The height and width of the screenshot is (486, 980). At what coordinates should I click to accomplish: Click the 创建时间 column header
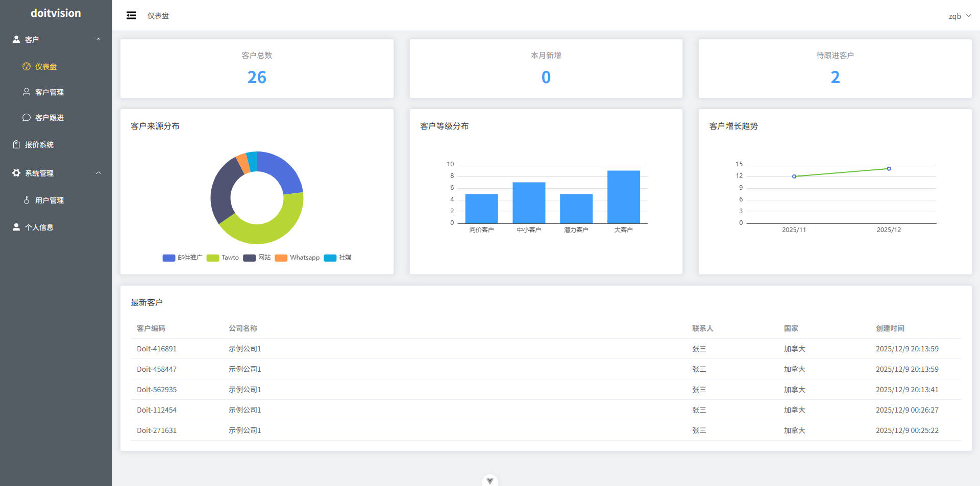coord(890,328)
